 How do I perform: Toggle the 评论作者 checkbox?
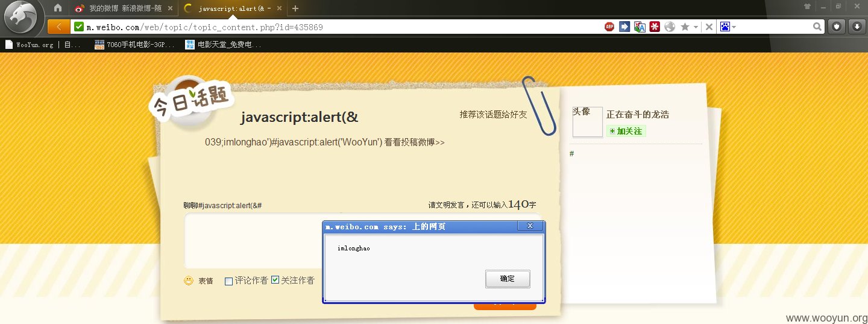(228, 281)
